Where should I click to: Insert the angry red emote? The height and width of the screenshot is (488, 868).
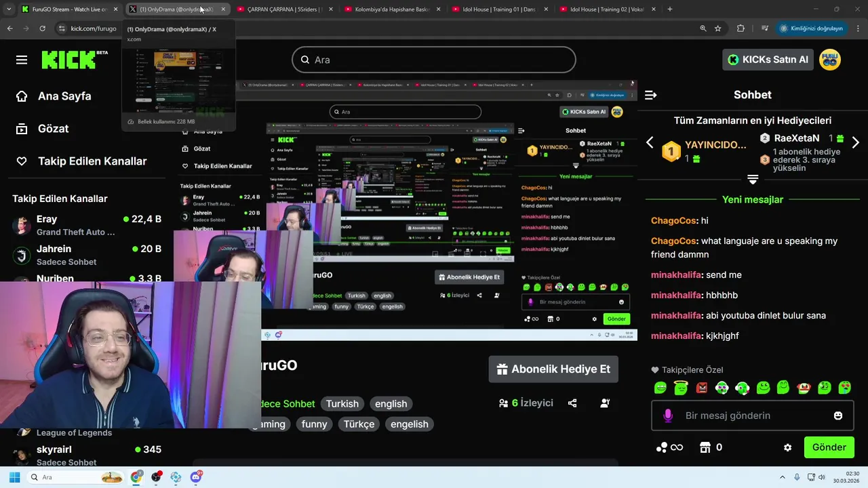[701, 388]
